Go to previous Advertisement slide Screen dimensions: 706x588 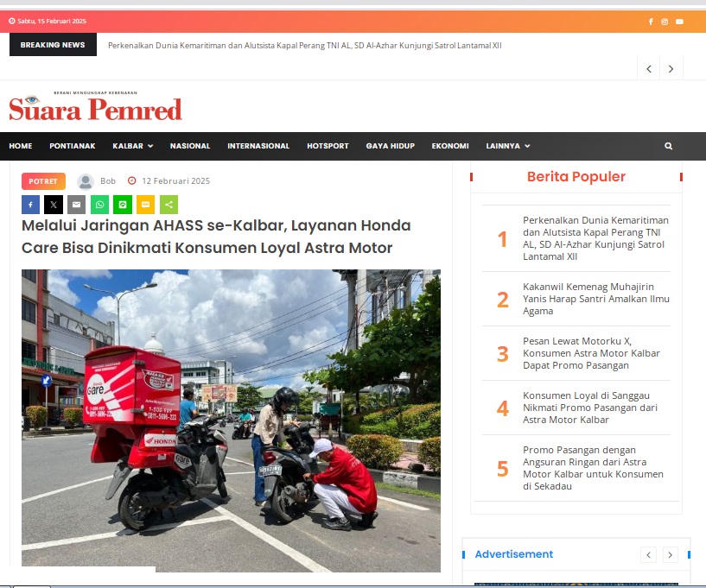[648, 554]
